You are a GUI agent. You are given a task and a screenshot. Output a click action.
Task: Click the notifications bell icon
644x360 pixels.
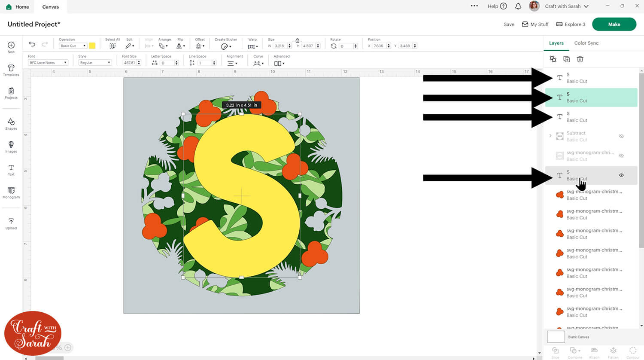pyautogui.click(x=518, y=6)
